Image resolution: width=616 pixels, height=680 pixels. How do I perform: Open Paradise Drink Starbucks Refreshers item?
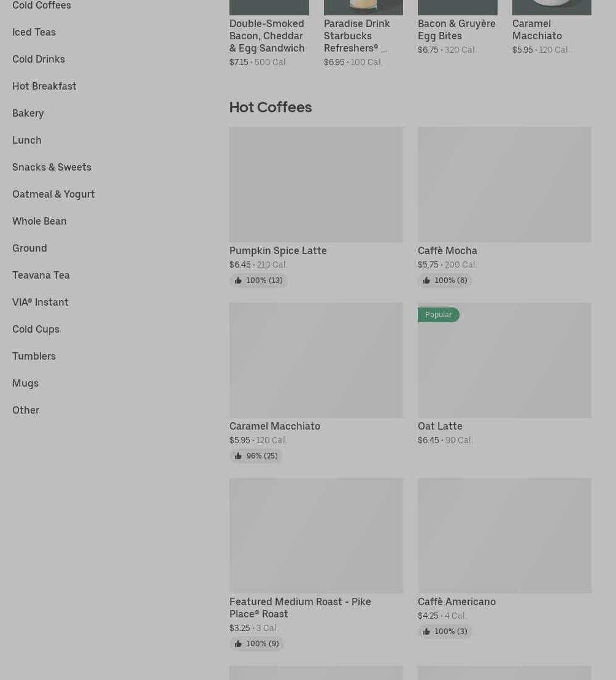[356, 36]
